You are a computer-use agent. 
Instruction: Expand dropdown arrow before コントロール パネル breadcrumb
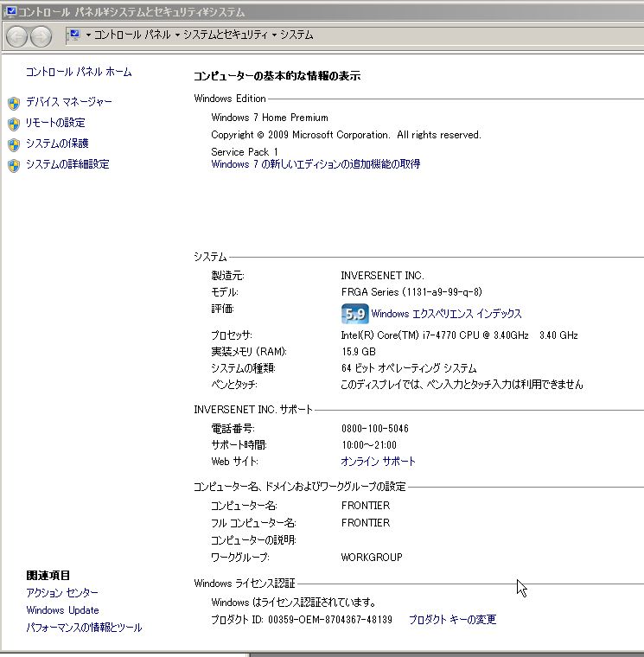(88, 35)
